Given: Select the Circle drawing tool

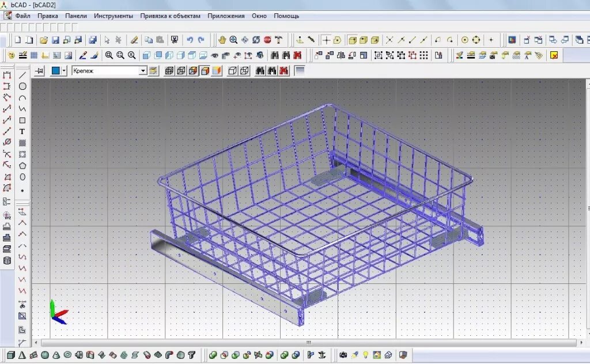Looking at the screenshot, I should [x=22, y=86].
